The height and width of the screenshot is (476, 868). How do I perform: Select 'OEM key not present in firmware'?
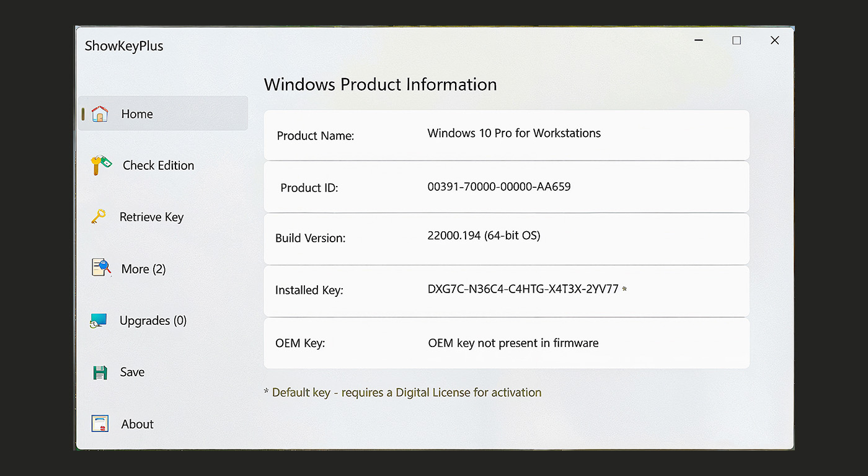(513, 343)
